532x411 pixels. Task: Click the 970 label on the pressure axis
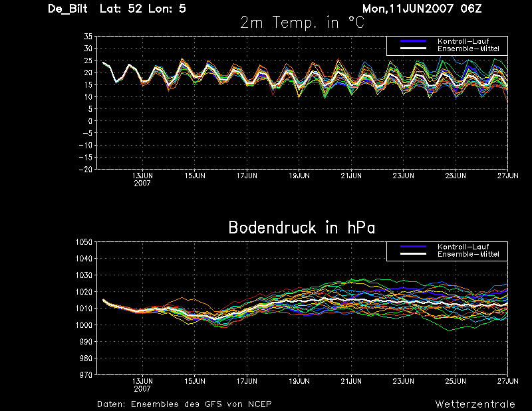coord(86,375)
